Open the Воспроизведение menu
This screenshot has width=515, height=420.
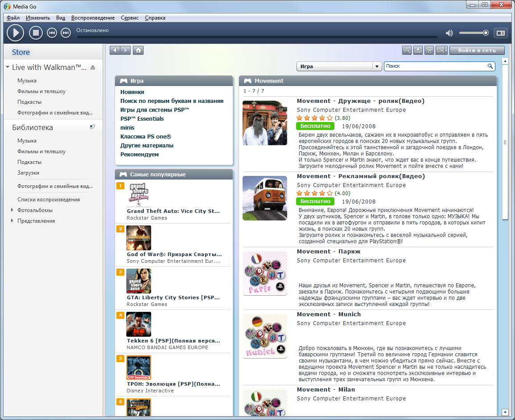(93, 18)
